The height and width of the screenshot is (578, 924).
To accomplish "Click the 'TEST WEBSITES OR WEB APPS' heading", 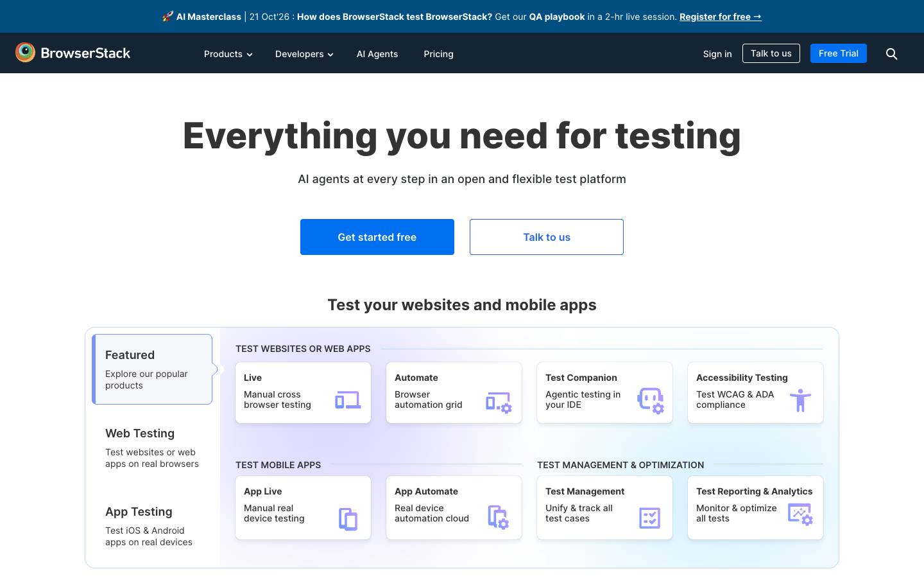I will (x=303, y=349).
